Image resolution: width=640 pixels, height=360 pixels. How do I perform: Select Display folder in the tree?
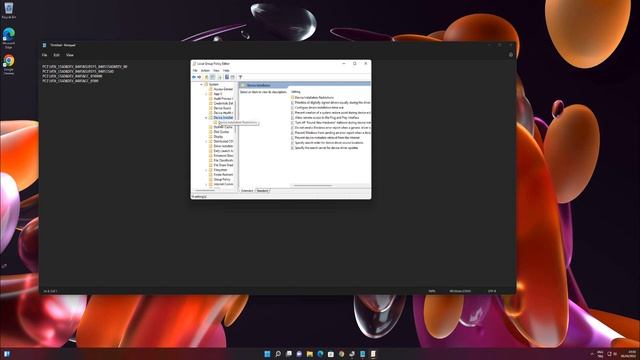point(216,137)
